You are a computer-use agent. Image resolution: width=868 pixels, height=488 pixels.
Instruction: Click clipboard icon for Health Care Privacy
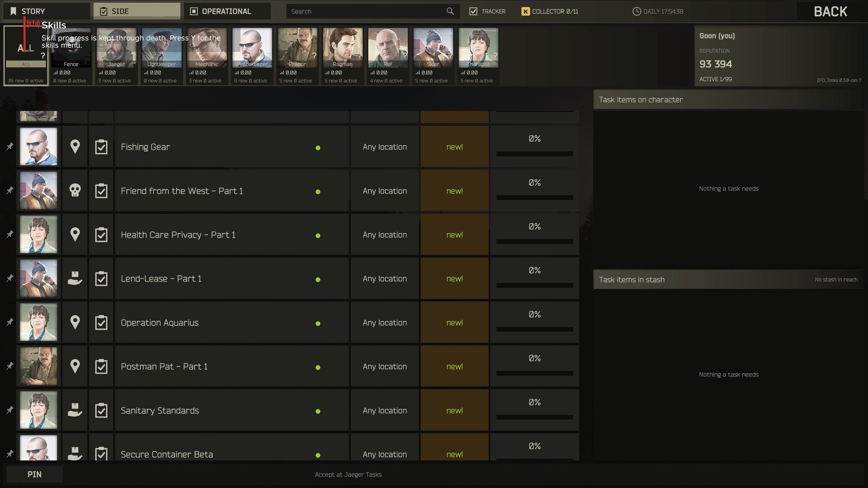point(101,235)
